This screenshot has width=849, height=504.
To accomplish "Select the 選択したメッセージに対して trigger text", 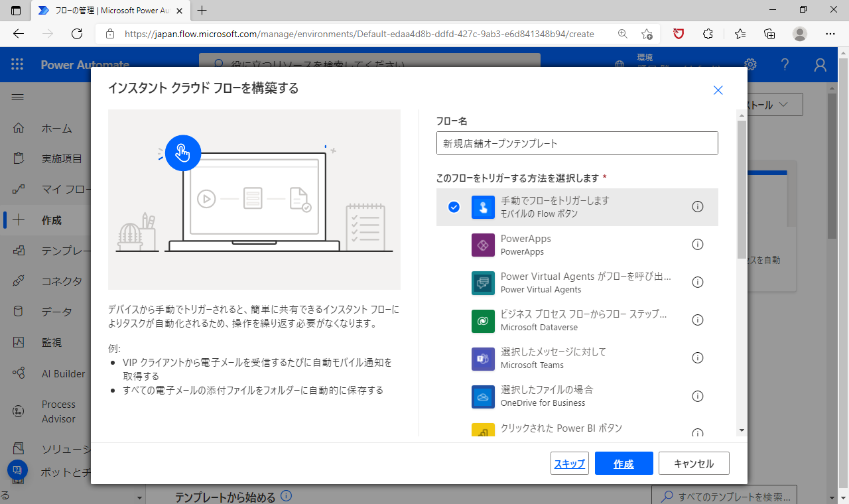I will tap(553, 351).
